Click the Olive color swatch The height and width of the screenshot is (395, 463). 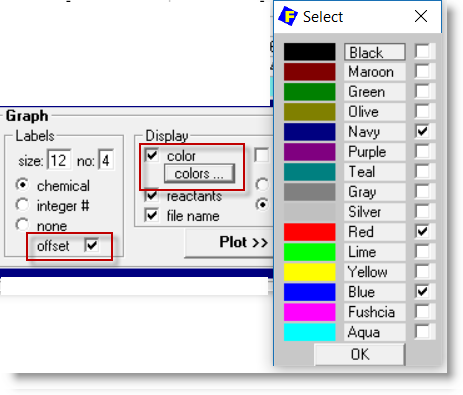[309, 112]
